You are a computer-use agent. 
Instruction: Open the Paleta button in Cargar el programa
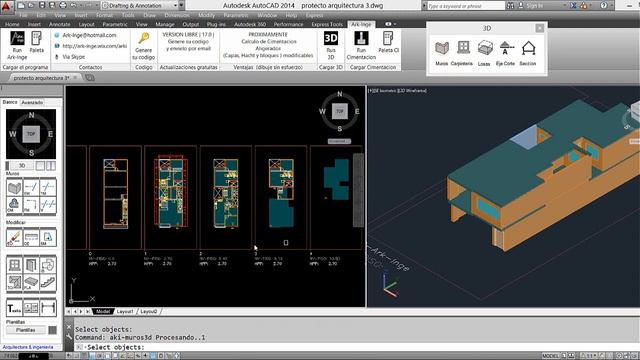coord(37,42)
